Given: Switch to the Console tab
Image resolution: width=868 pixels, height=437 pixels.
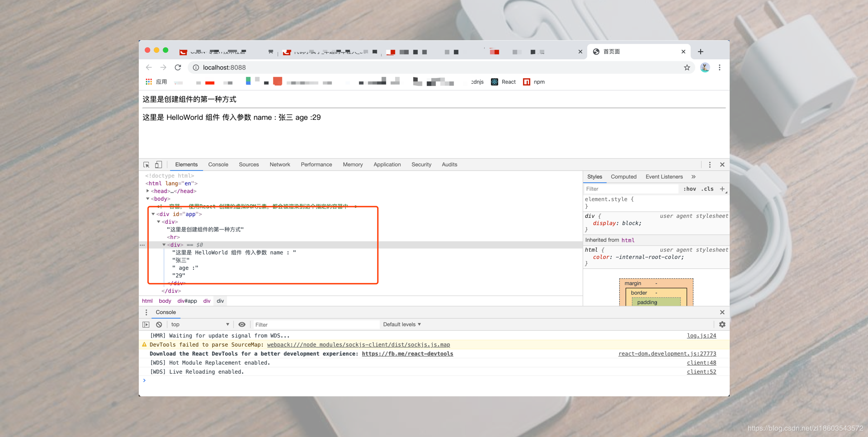Looking at the screenshot, I should point(218,164).
